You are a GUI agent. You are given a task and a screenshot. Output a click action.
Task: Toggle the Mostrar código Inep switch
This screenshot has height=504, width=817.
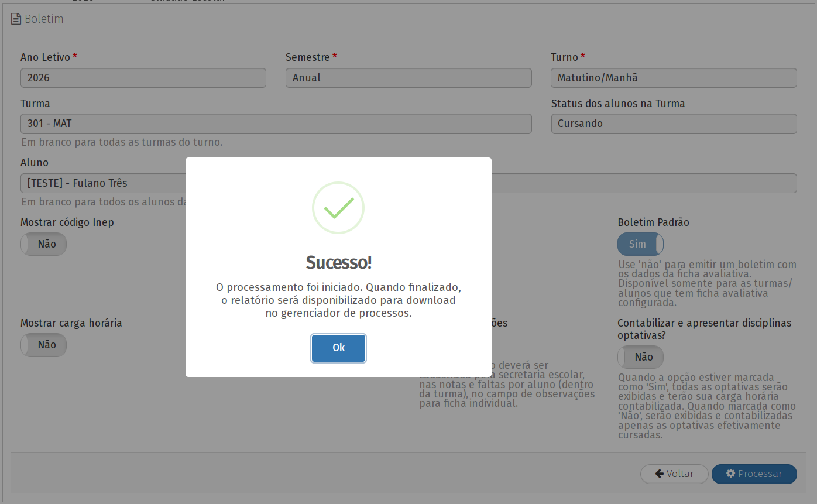44,244
